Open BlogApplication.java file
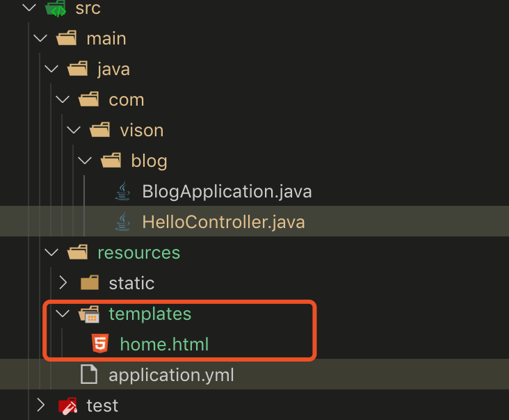509x420 pixels. click(227, 191)
